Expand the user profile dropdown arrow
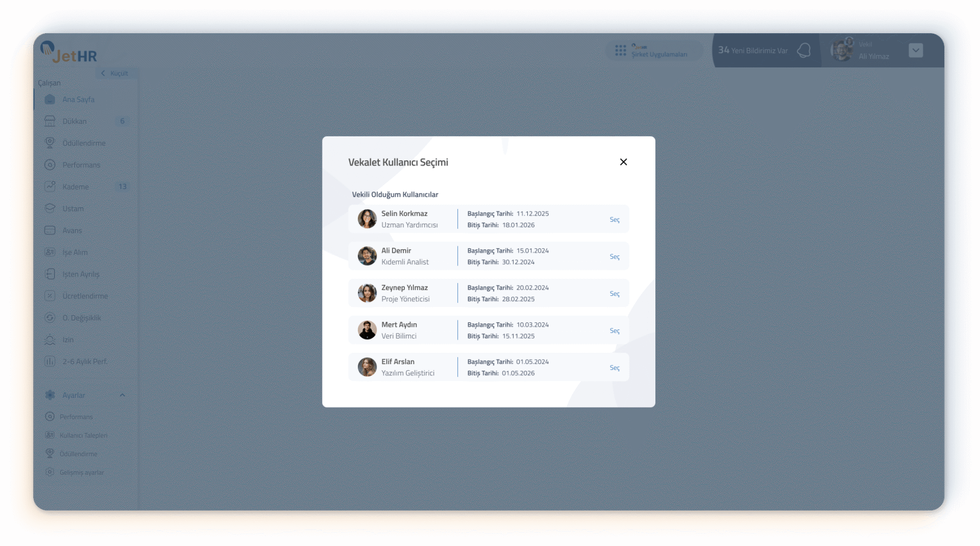Screen dimensions: 980x546 916,51
